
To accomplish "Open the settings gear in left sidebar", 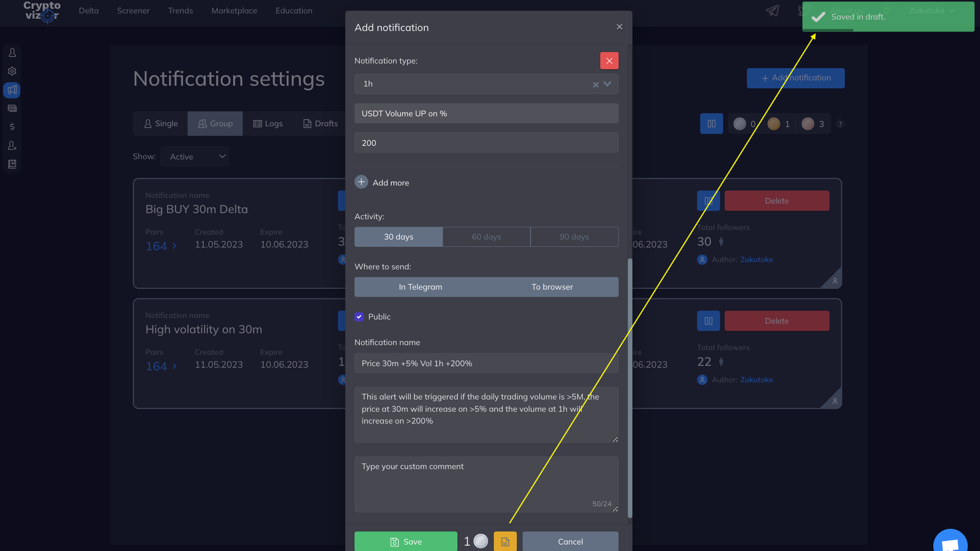I will pyautogui.click(x=12, y=71).
